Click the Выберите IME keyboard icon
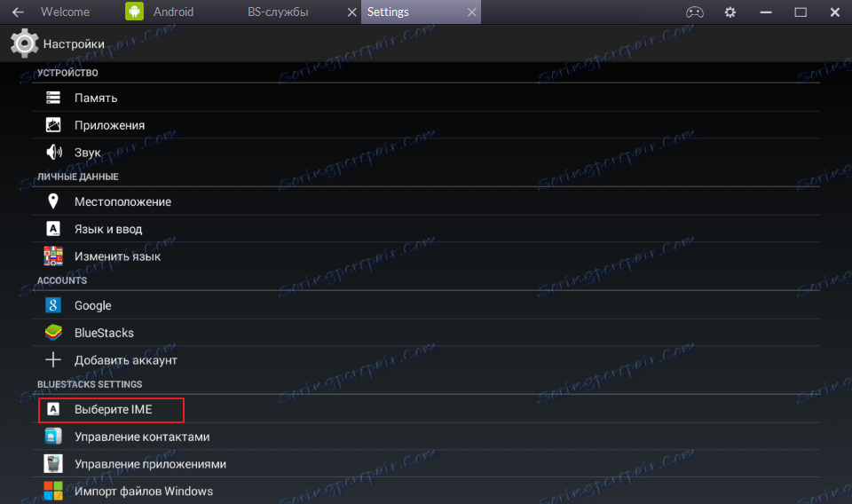Viewport: 852px width, 504px height. [53, 408]
